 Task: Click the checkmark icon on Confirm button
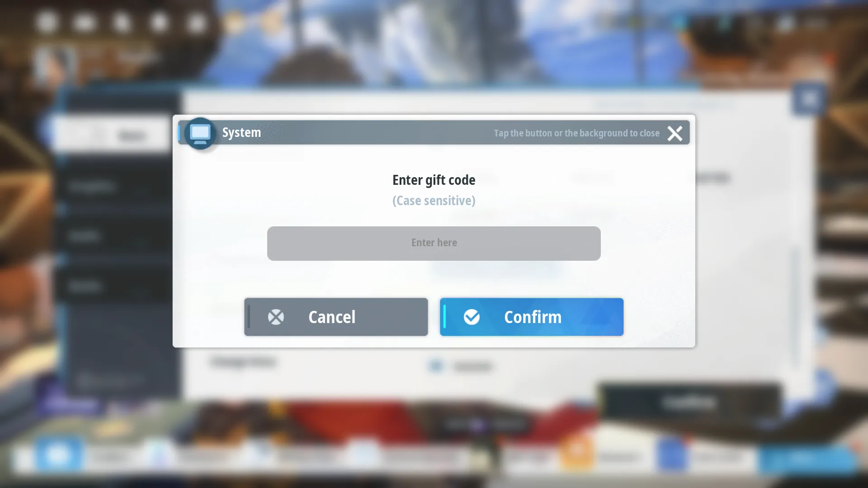pos(472,316)
